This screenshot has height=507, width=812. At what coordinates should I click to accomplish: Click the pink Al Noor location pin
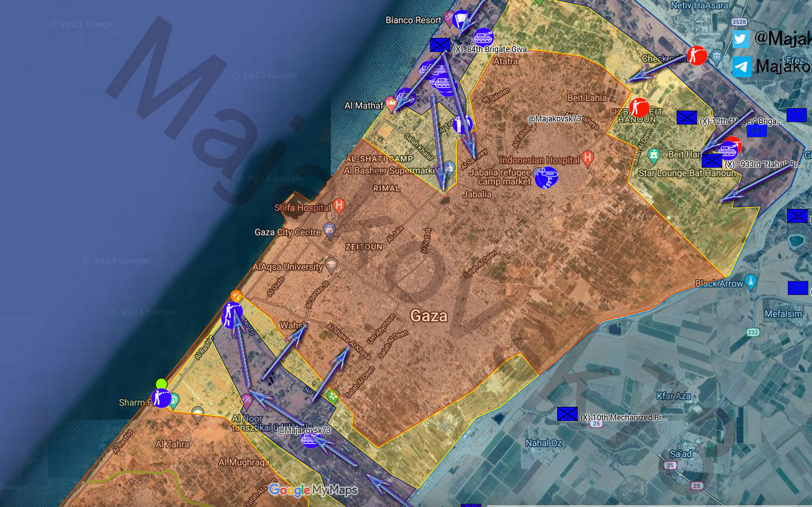pyautogui.click(x=247, y=400)
